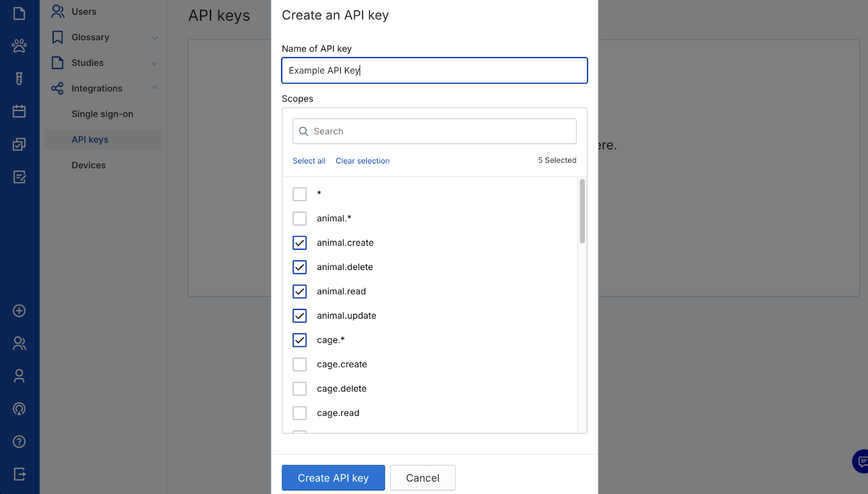Click the Clear selection link
Image resolution: width=868 pixels, height=494 pixels.
pos(362,161)
